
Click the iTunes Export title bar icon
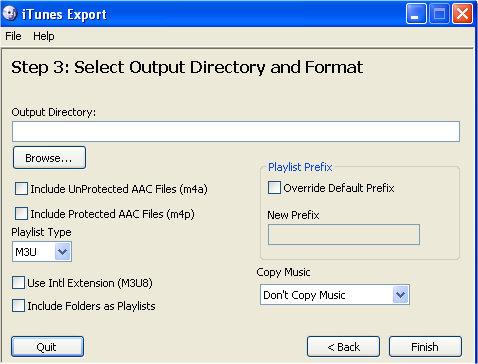(9, 14)
